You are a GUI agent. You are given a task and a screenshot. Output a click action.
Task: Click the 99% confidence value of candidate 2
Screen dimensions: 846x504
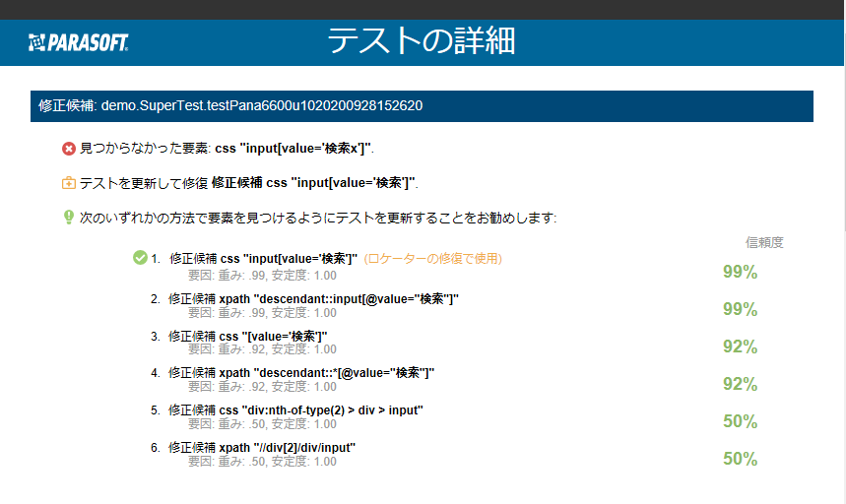(741, 309)
